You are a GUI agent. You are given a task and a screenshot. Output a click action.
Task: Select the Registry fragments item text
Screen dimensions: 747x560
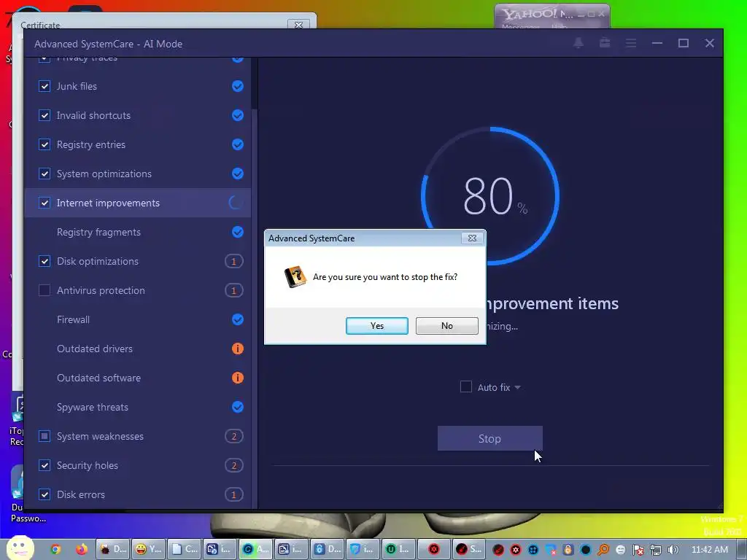click(x=98, y=232)
